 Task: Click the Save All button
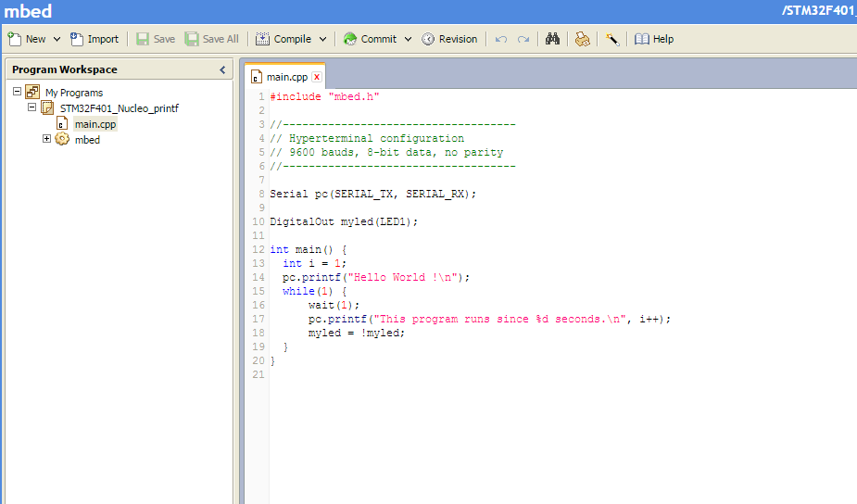tap(211, 39)
